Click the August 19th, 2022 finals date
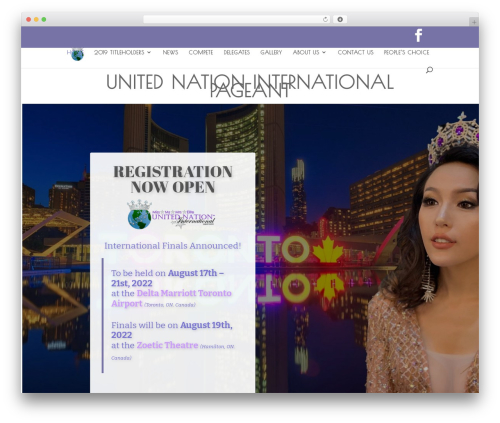The height and width of the screenshot is (423, 500). pyautogui.click(x=172, y=330)
